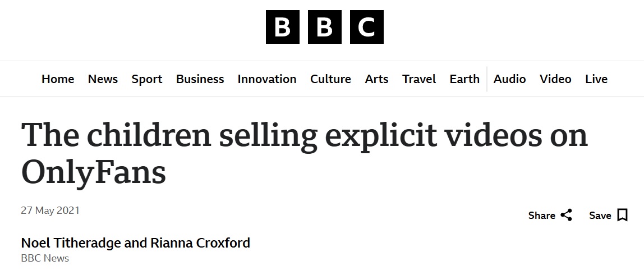Image resolution: width=644 pixels, height=270 pixels.
Task: Open the Live page
Action: pyautogui.click(x=596, y=79)
